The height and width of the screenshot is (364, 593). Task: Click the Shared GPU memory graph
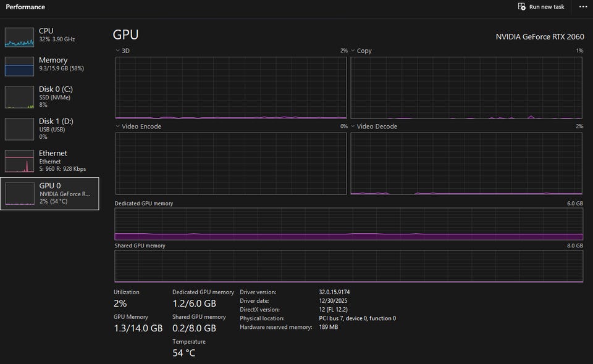click(x=348, y=266)
